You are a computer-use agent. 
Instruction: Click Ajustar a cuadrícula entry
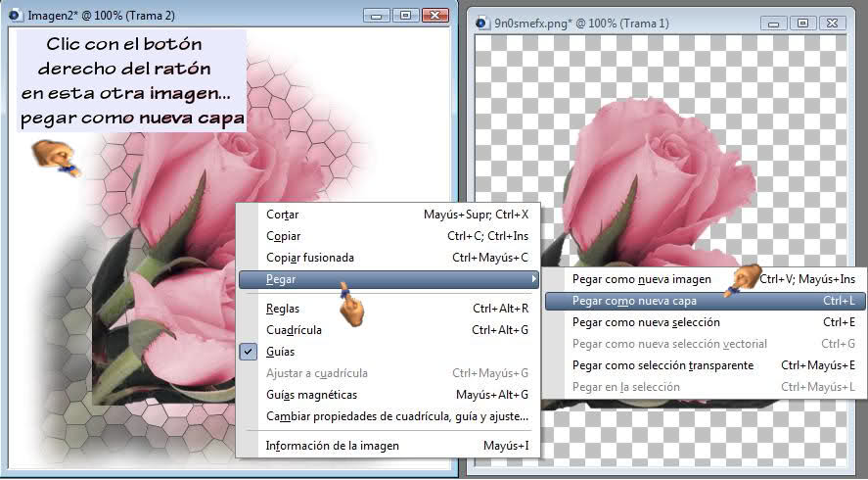[x=388, y=373]
